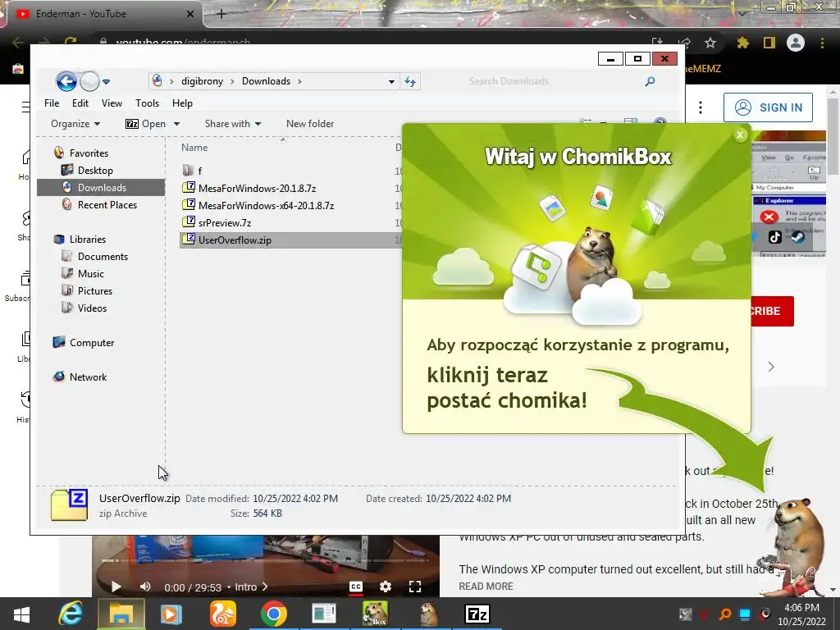Viewport: 840px width, 630px height.
Task: Click the Forward arrow in Explorer
Action: click(89, 81)
